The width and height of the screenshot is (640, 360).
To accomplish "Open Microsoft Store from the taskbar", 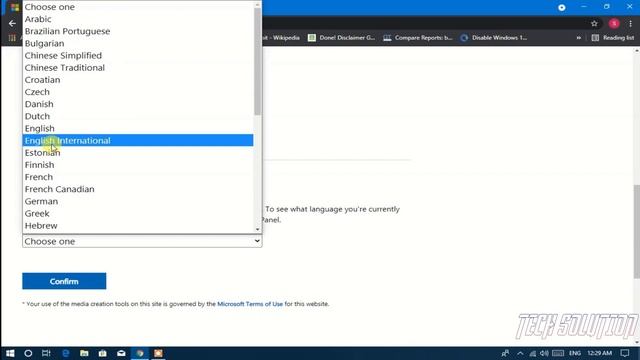I will (x=102, y=353).
